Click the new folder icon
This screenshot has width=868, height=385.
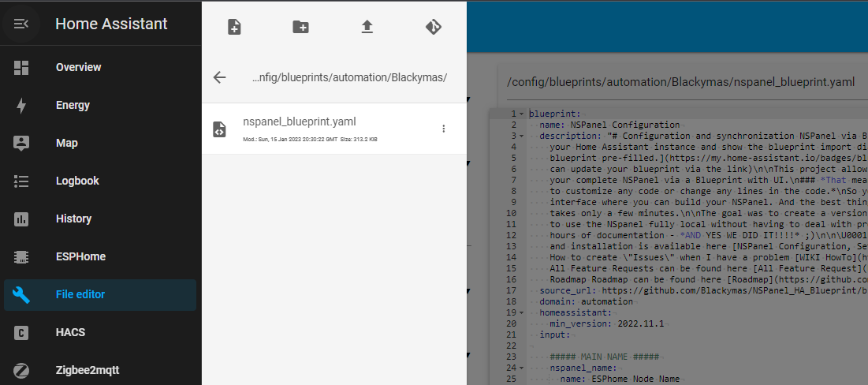pyautogui.click(x=300, y=27)
